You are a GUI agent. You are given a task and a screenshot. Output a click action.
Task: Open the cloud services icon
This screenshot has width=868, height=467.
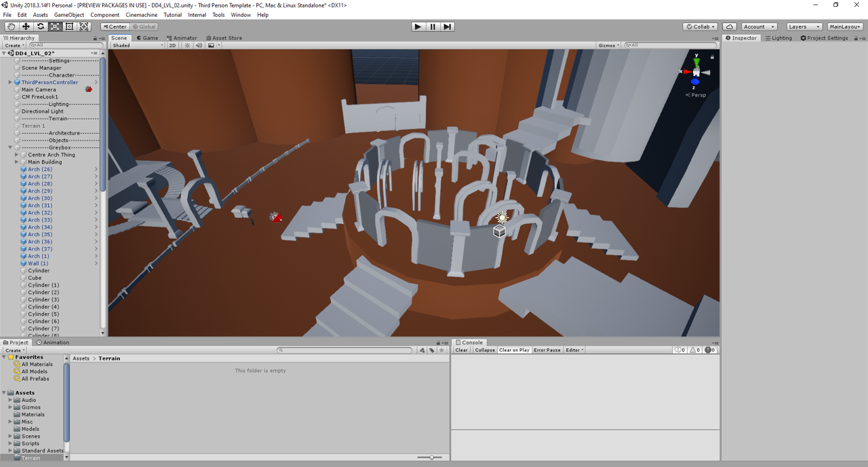(x=730, y=26)
